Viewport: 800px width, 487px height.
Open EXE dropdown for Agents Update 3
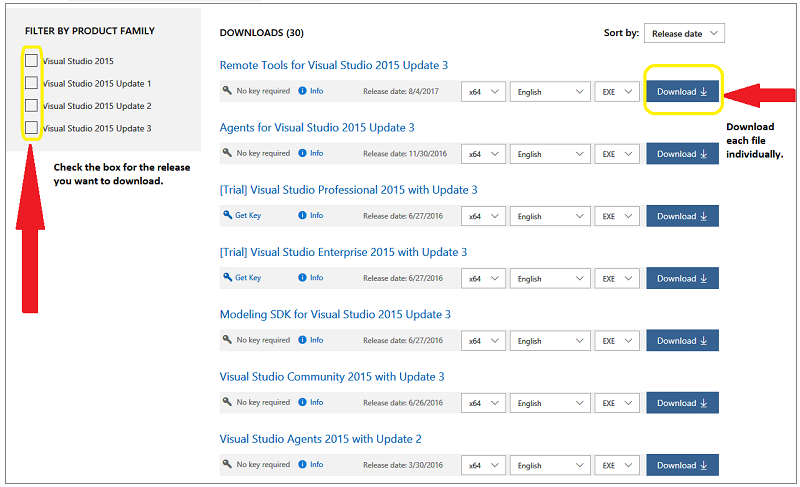617,154
